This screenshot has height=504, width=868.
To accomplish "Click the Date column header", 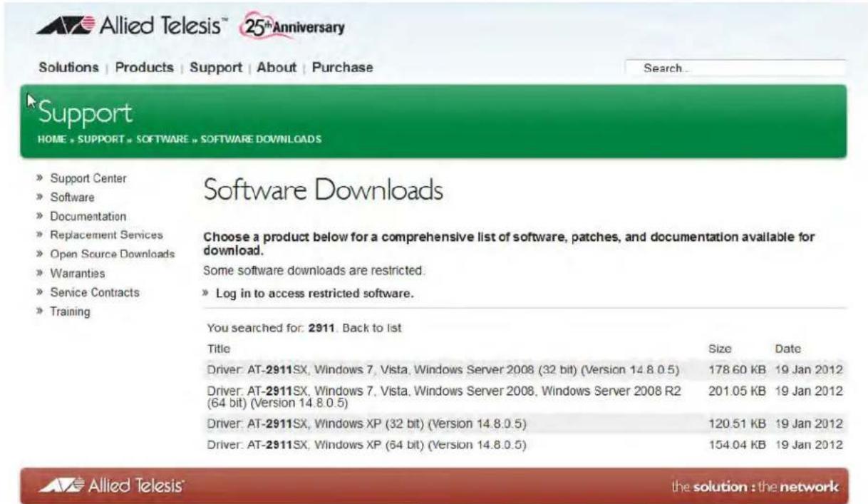I will click(x=788, y=349).
